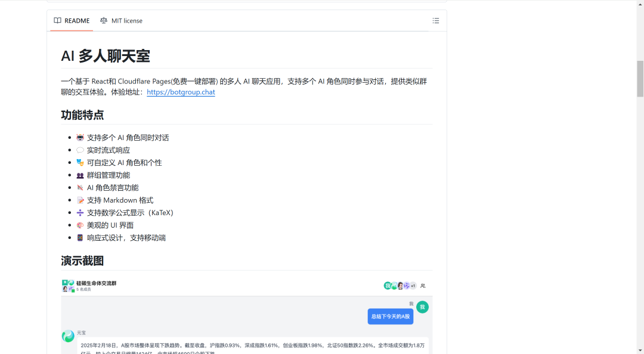Click the text '群组管理功能'
644x354 pixels.
(x=109, y=175)
